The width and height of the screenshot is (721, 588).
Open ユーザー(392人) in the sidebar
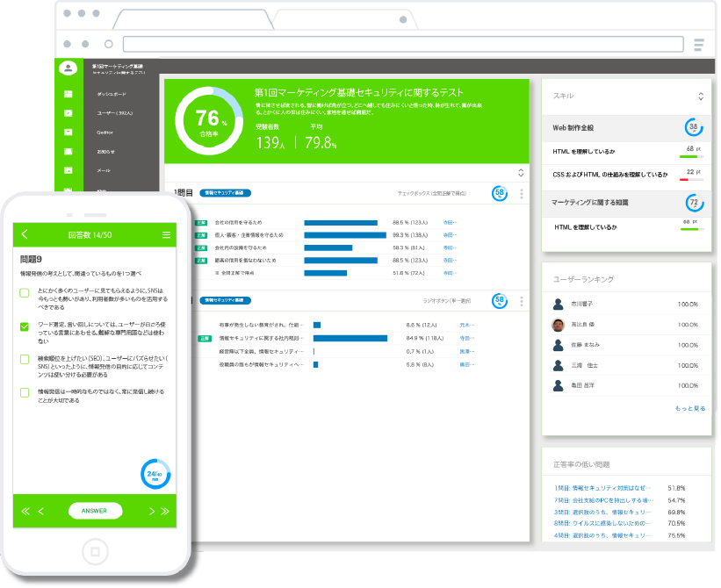(x=114, y=113)
